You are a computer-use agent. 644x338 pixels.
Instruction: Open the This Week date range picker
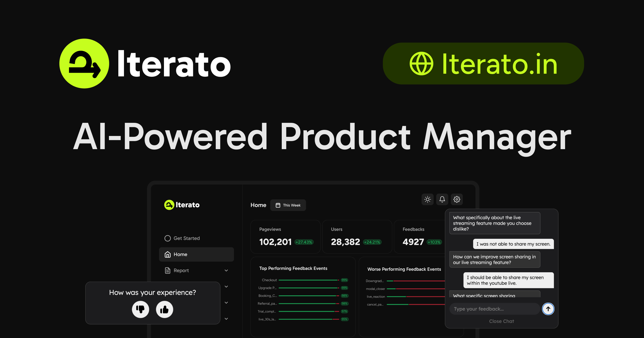pos(288,205)
